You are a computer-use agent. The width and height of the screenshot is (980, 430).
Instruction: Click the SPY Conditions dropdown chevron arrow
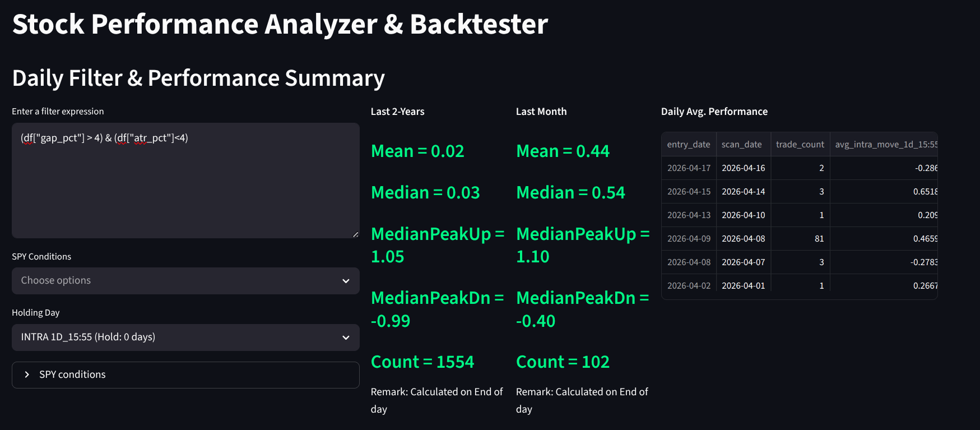[x=346, y=281]
